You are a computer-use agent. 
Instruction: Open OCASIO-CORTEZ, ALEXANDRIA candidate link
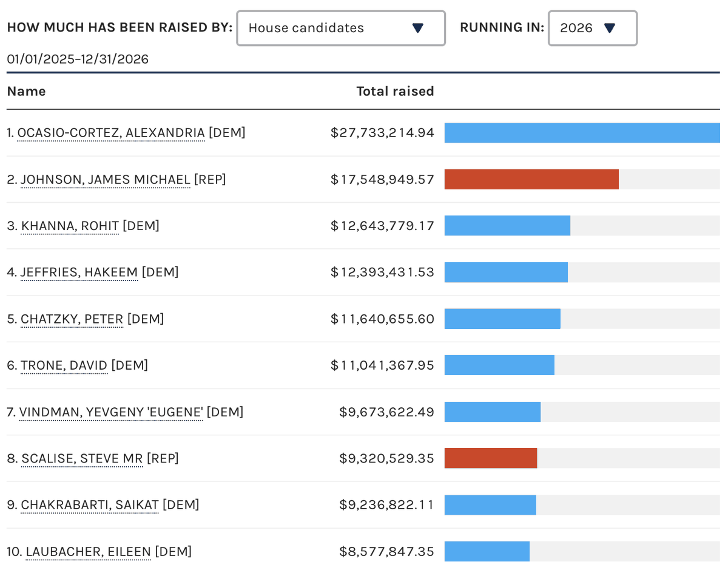point(111,133)
